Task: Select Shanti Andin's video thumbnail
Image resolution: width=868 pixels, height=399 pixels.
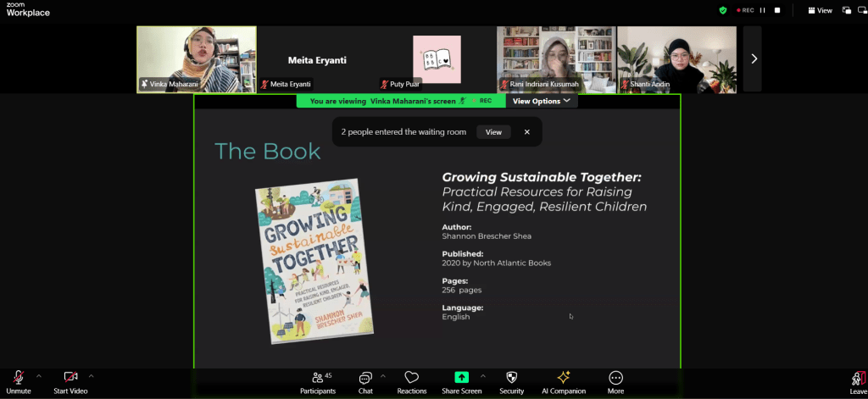Action: pos(676,58)
